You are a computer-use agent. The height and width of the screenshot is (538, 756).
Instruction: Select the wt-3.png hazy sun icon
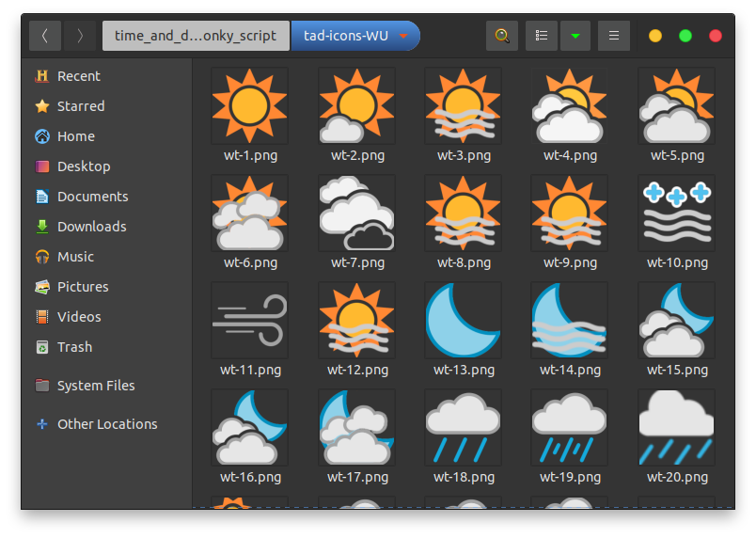click(x=464, y=106)
